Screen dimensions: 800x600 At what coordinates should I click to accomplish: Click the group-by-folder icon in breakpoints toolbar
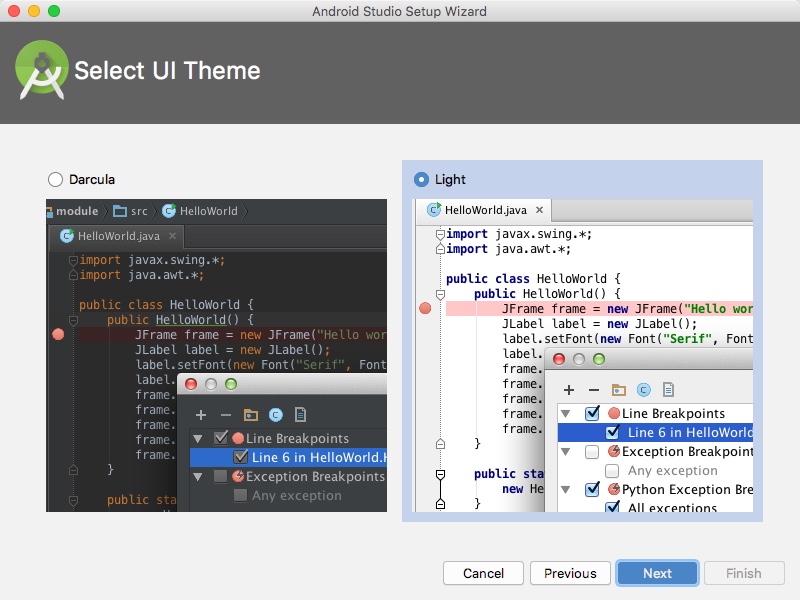(x=618, y=389)
